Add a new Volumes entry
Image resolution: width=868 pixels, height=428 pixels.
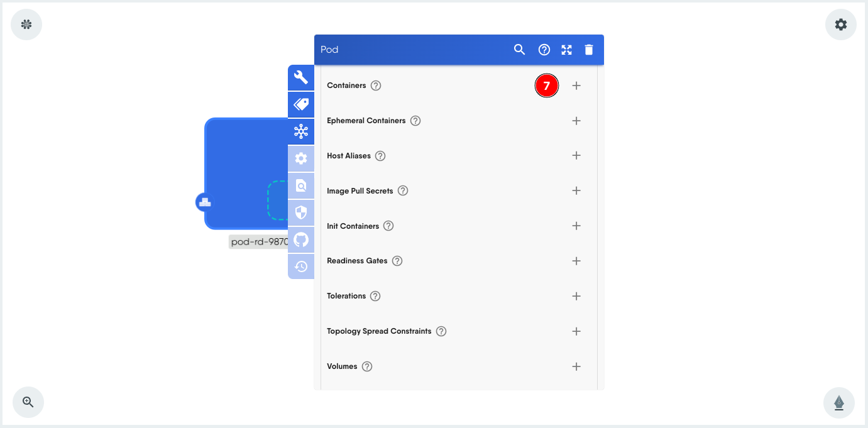pyautogui.click(x=576, y=366)
